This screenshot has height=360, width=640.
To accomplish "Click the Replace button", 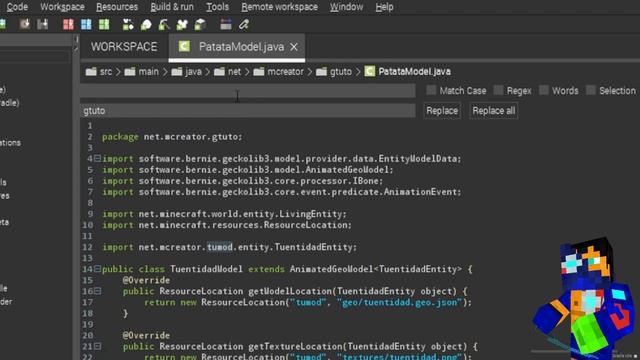I will point(442,111).
